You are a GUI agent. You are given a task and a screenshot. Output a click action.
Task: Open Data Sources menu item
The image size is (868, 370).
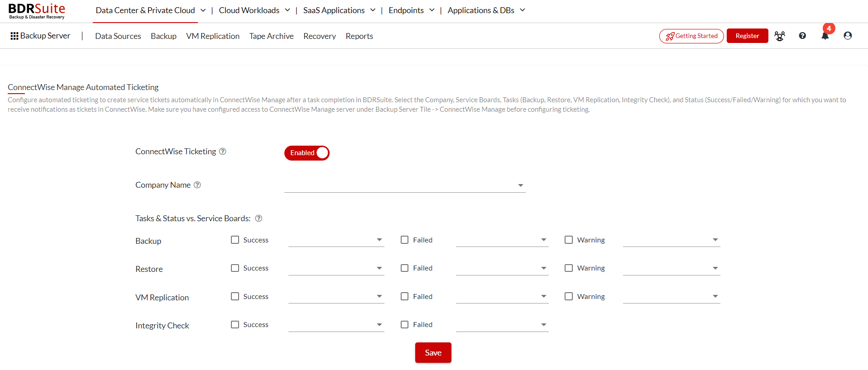tap(118, 36)
